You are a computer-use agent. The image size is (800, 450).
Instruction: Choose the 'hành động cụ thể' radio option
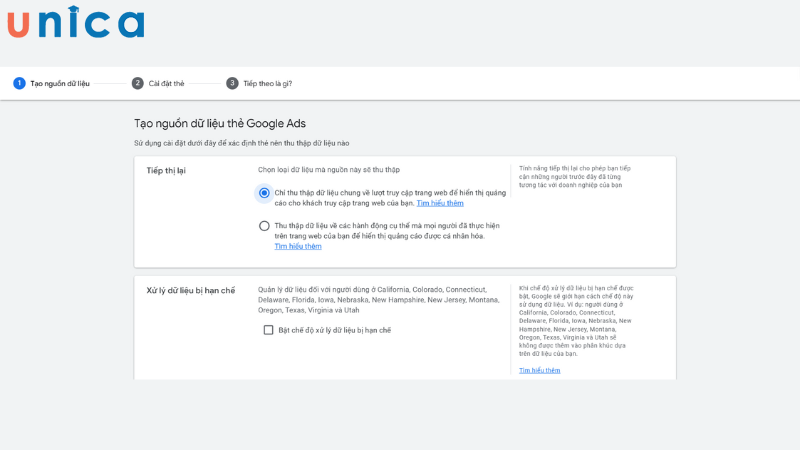pos(264,226)
